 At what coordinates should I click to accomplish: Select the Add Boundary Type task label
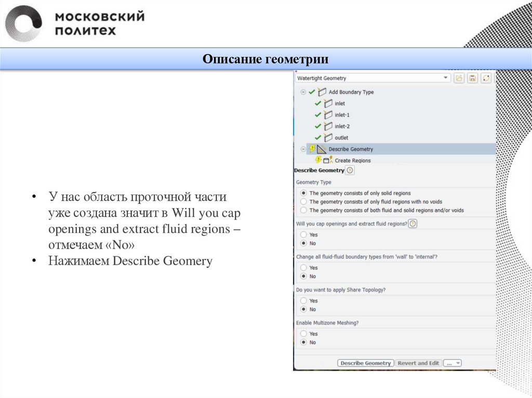(351, 92)
